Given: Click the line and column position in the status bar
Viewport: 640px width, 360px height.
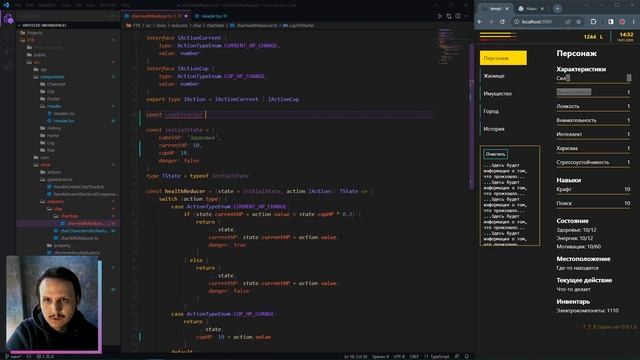Looking at the screenshot, I should 356,356.
